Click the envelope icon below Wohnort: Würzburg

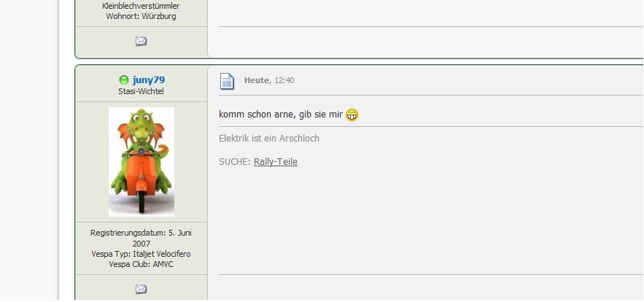pyautogui.click(x=141, y=41)
